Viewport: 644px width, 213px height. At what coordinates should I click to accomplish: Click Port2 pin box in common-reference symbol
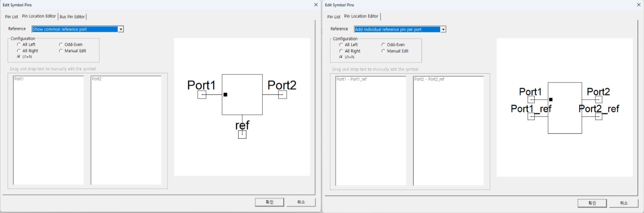click(282, 95)
